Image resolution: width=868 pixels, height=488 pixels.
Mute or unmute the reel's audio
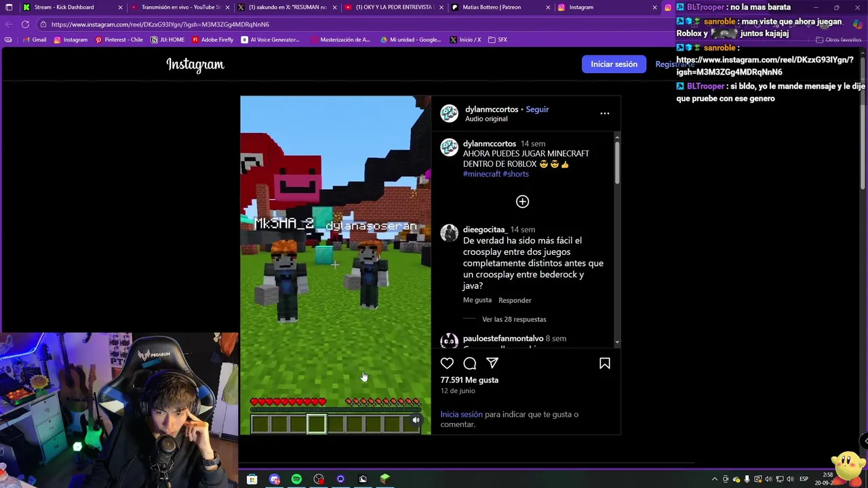point(416,420)
